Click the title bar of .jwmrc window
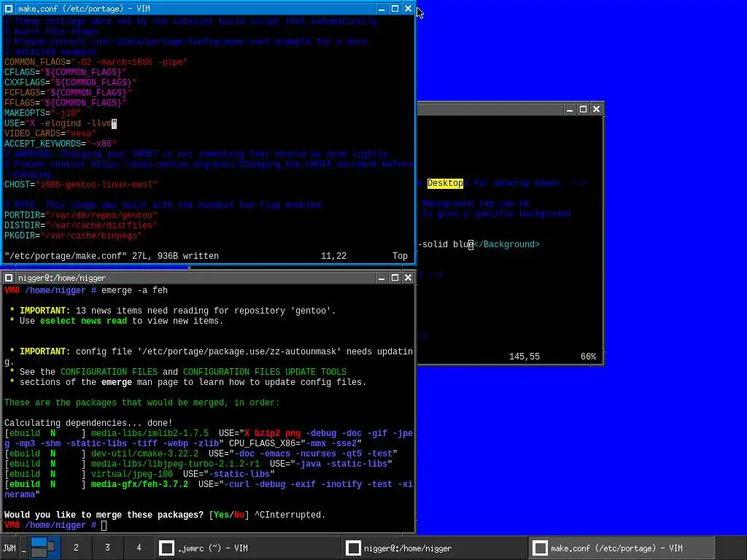The height and width of the screenshot is (560, 747). (x=491, y=109)
